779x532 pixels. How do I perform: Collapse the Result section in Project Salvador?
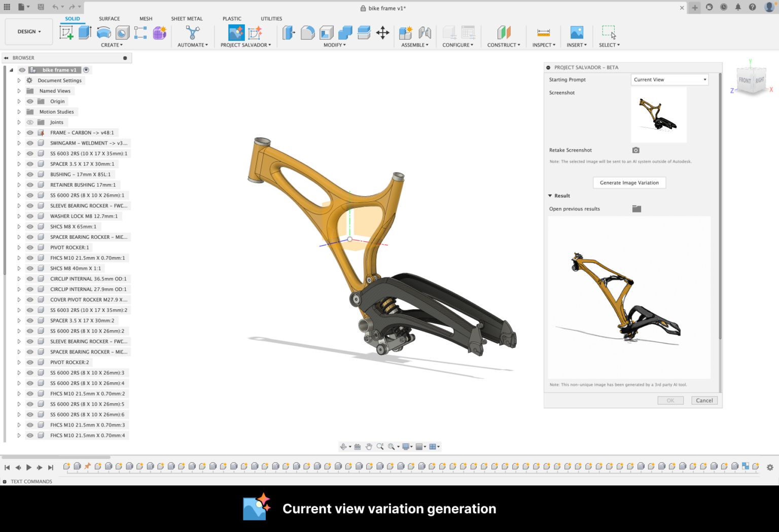[550, 195]
